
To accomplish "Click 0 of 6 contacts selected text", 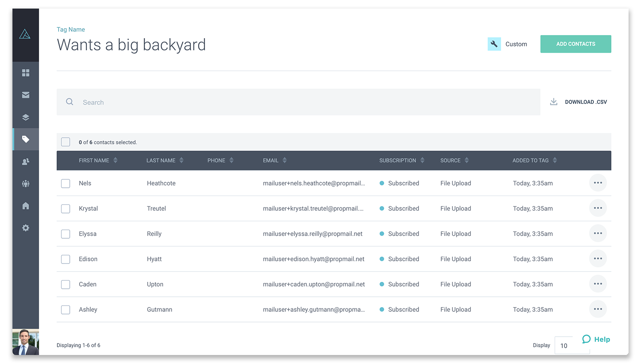I will pyautogui.click(x=108, y=142).
